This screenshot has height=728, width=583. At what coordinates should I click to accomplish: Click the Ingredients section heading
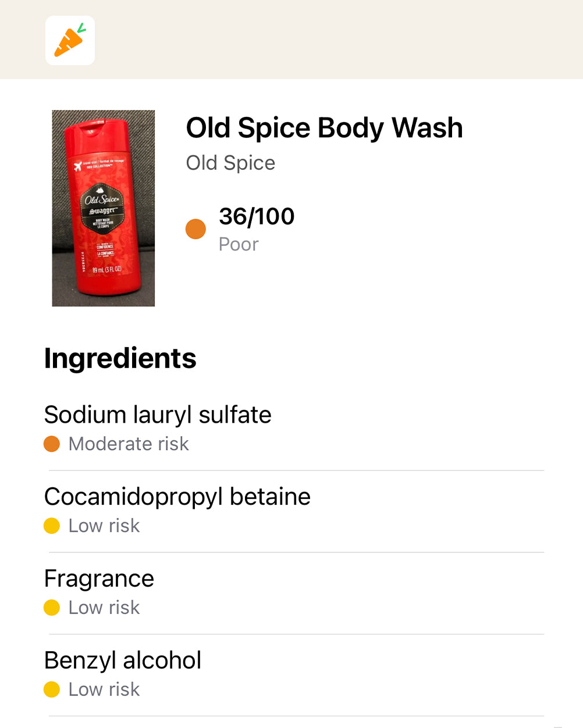click(x=120, y=358)
